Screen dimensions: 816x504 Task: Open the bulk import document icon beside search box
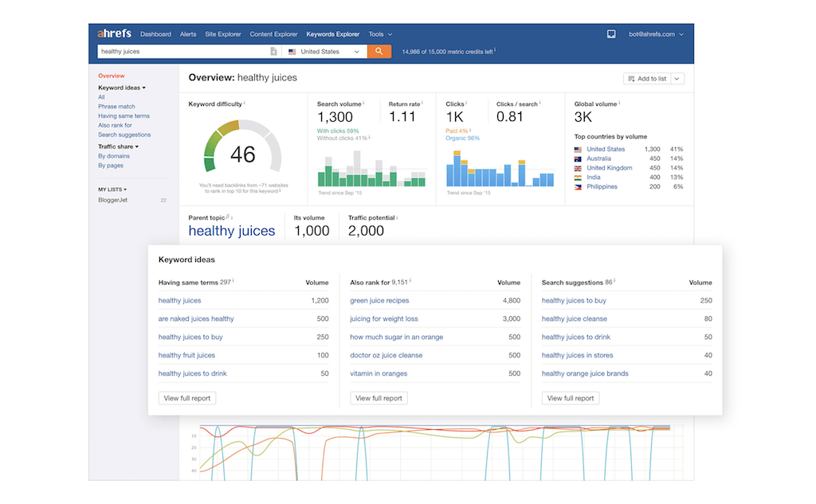coord(274,50)
